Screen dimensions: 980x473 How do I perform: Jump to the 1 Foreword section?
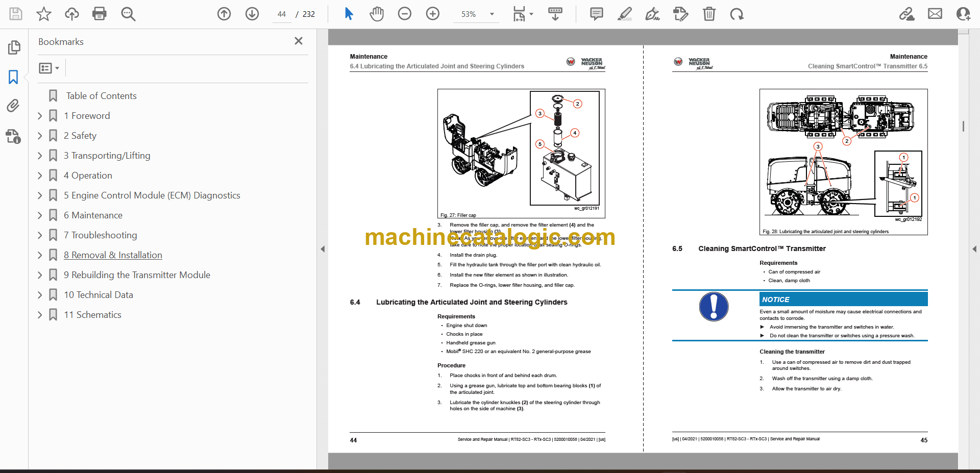coord(87,116)
